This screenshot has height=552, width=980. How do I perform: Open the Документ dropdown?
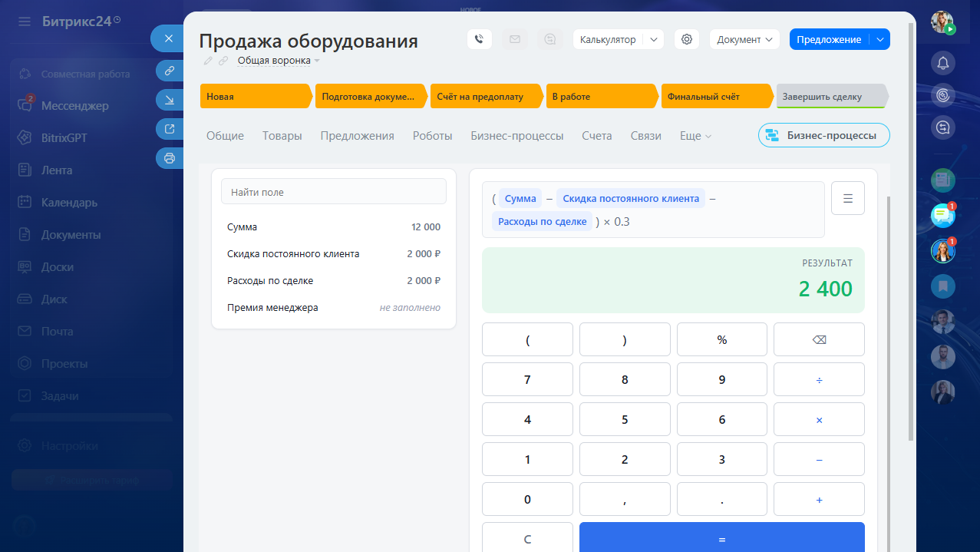point(744,39)
